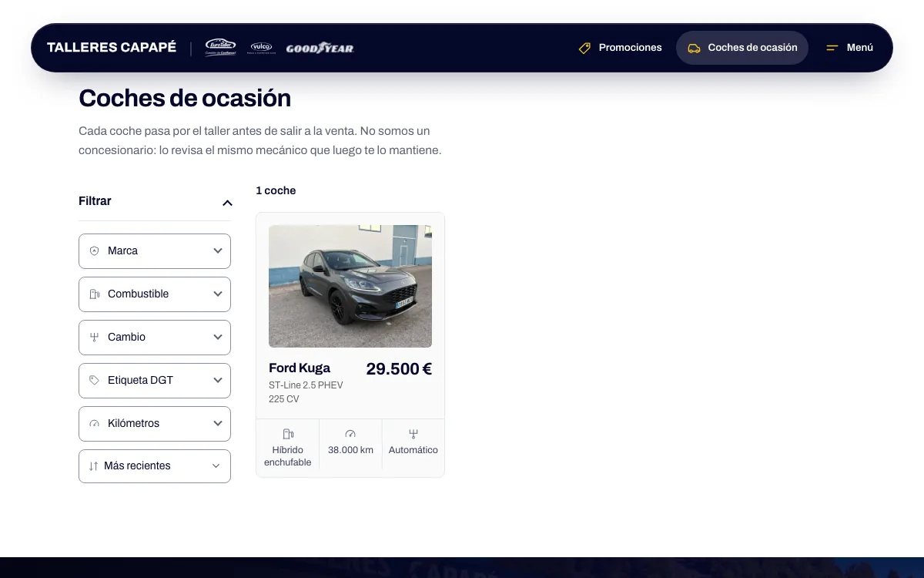This screenshot has width=924, height=578.
Task: Click the Coches de ocasión page heading
Action: (x=185, y=99)
